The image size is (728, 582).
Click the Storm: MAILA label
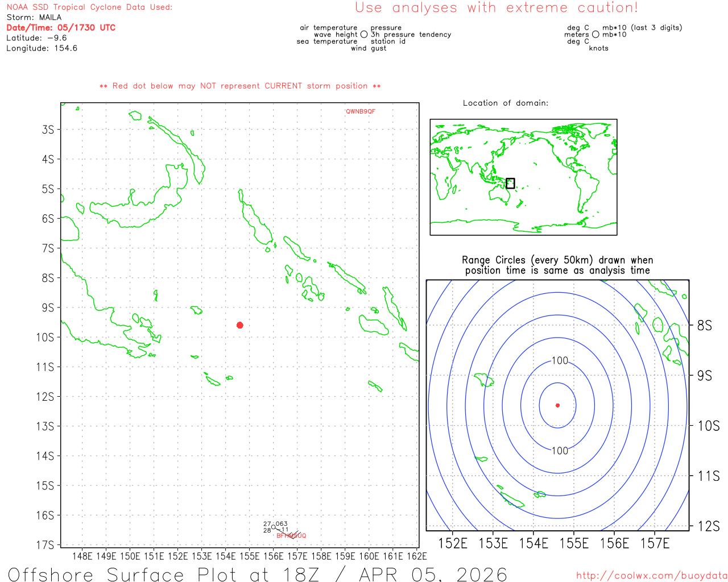point(34,17)
